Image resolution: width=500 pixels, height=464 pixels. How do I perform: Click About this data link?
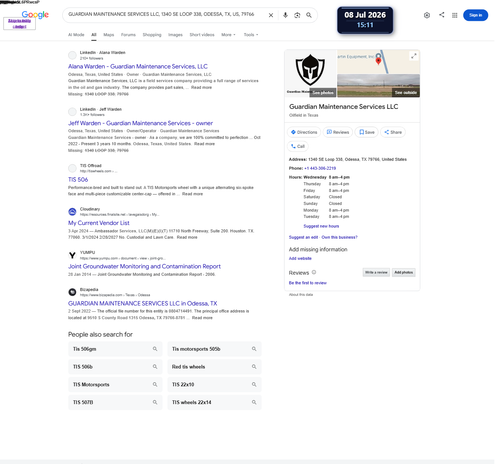[x=301, y=295]
